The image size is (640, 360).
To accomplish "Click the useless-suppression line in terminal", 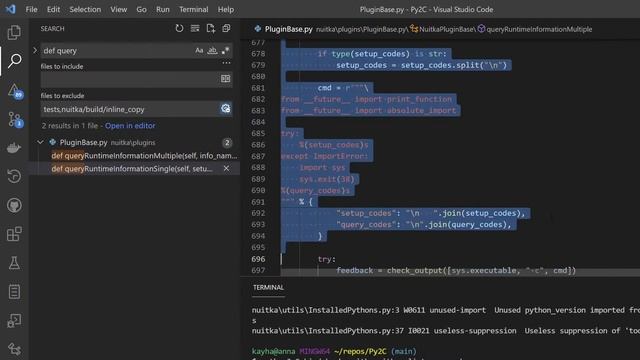I will [x=446, y=331].
